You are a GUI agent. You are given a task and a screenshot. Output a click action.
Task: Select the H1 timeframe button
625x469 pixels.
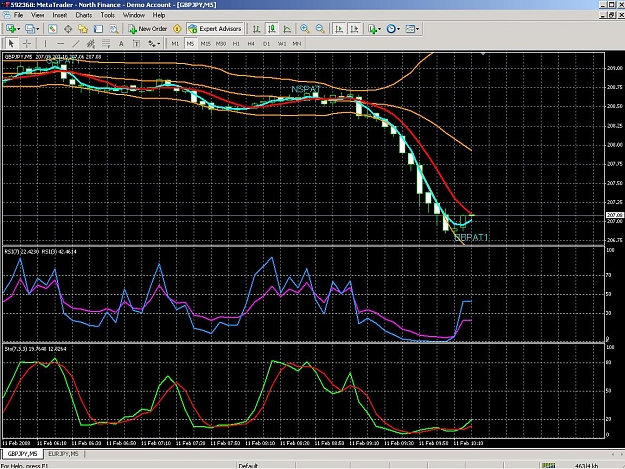pos(236,43)
